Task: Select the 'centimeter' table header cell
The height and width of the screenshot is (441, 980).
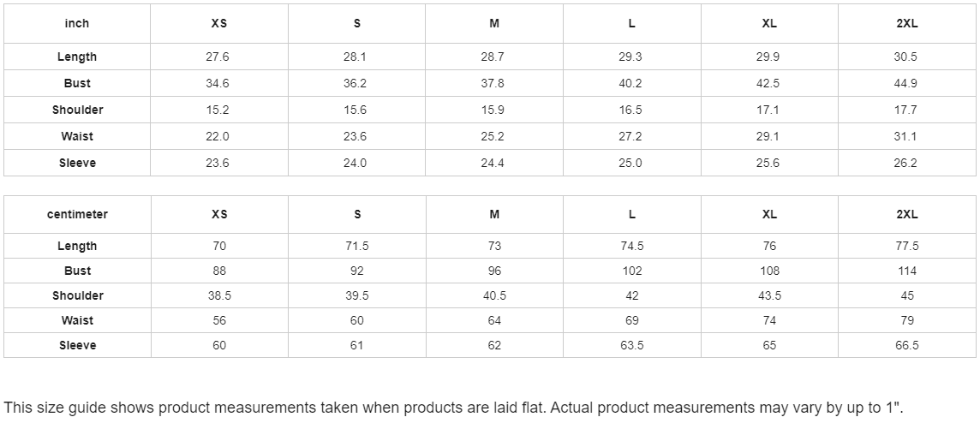Action: point(77,214)
